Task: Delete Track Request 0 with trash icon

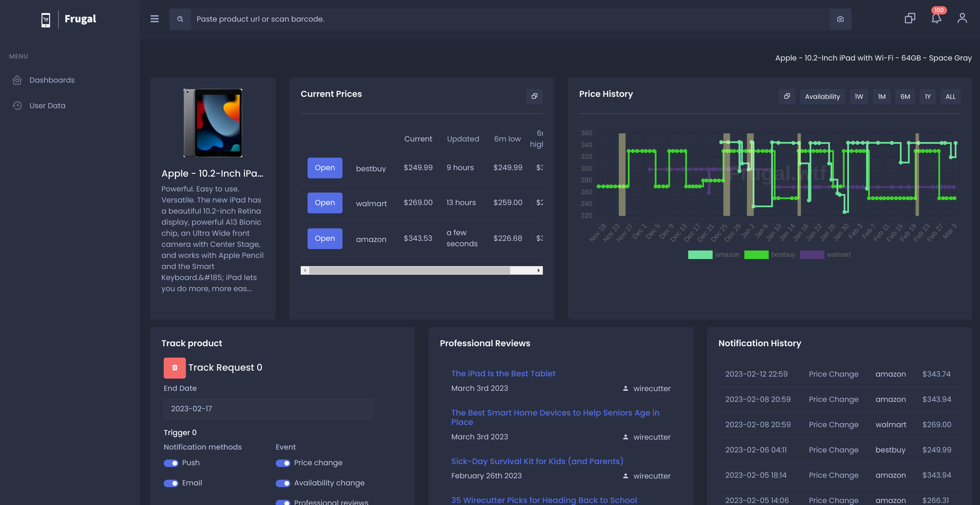Action: coord(175,368)
